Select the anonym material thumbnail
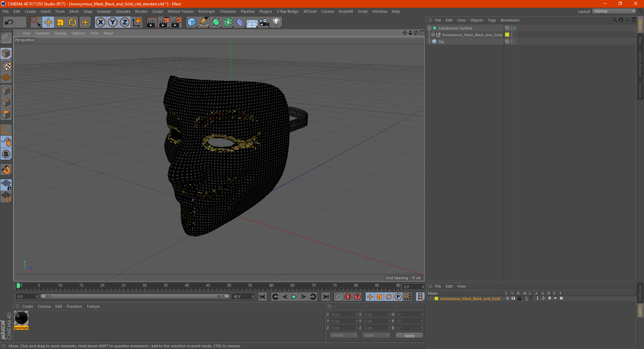Viewport: 644px width, 349px height. pyautogui.click(x=21, y=318)
